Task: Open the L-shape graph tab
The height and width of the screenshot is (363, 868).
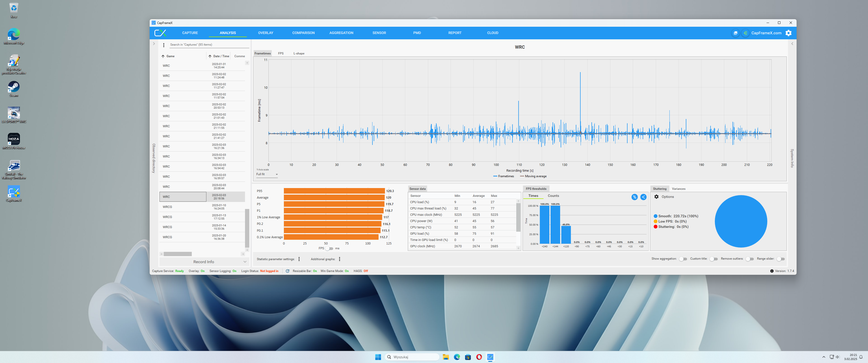Action: pyautogui.click(x=299, y=53)
